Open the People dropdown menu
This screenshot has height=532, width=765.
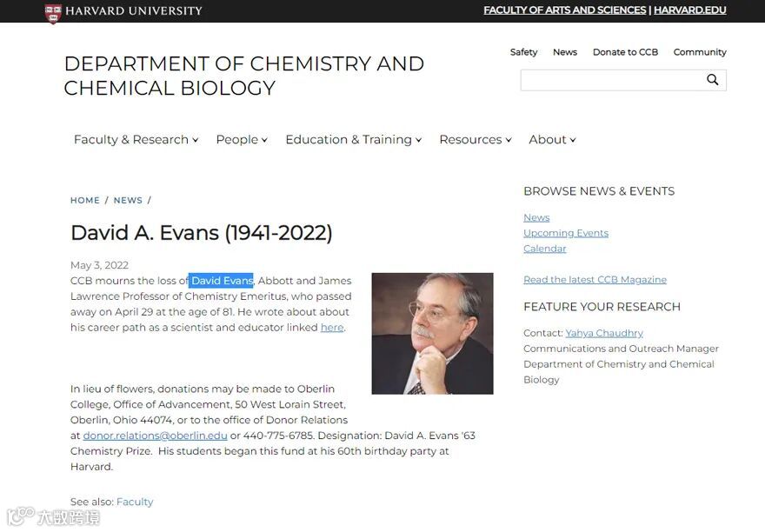(x=242, y=140)
